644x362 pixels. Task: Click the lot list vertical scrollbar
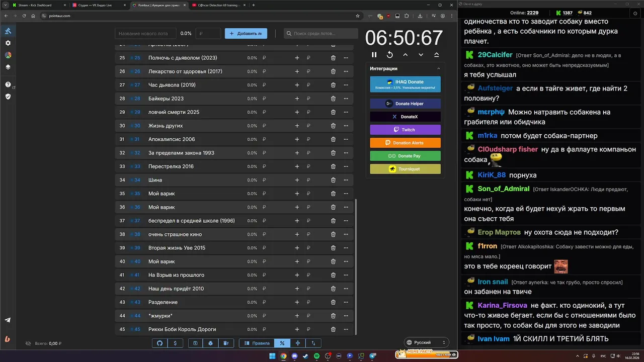pyautogui.click(x=356, y=266)
